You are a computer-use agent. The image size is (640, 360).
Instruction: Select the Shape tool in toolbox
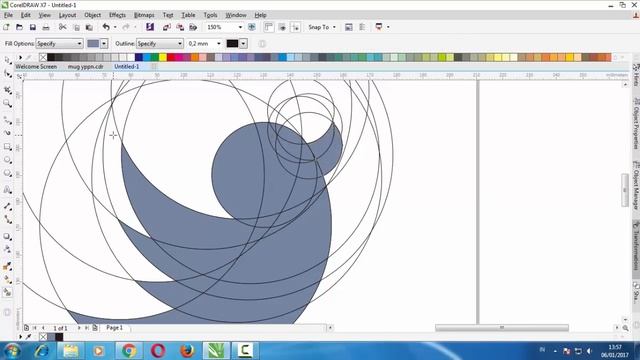coord(7,74)
